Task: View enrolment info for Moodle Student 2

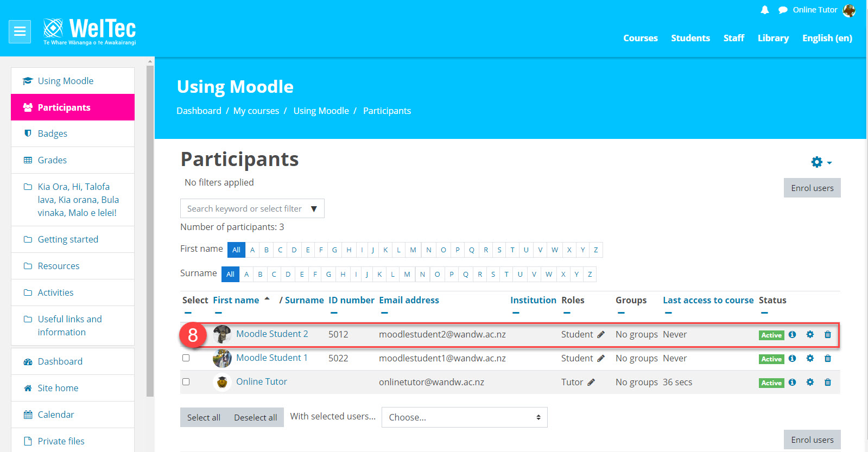Action: [x=793, y=335]
